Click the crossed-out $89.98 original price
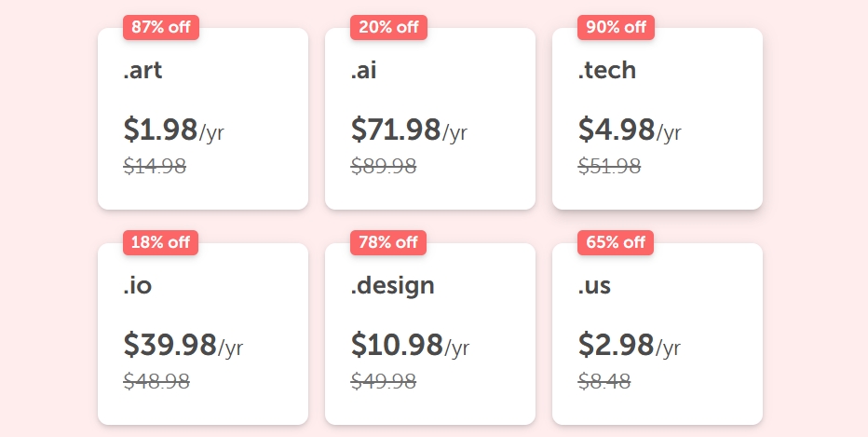Viewport: 868px width, 437px height. pos(384,166)
